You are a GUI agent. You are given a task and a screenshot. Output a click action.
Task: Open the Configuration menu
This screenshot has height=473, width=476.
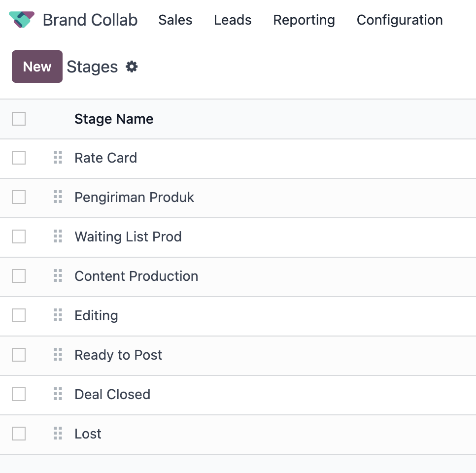coord(400,20)
